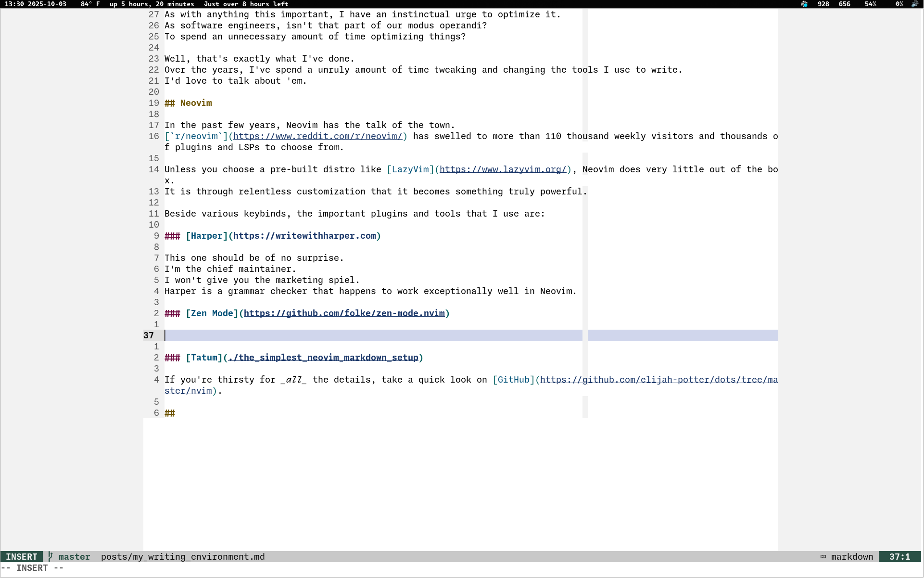924x578 pixels.
Task: Click the ## marker before Neovim heading
Action: tap(170, 103)
